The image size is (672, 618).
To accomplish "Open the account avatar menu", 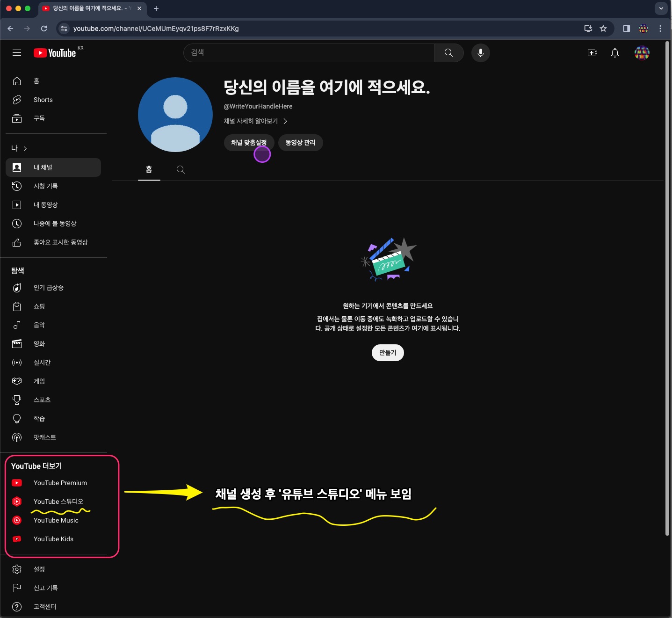I will click(x=642, y=53).
